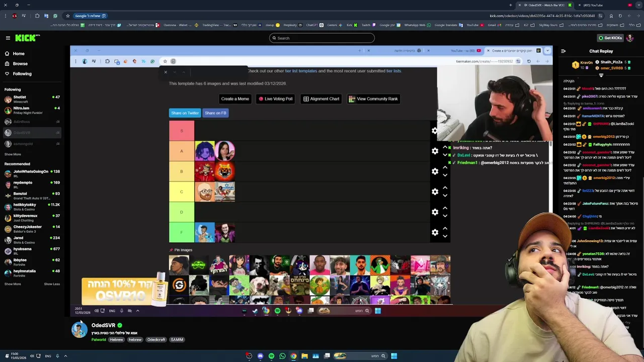644x362 pixels.
Task: Click the yellow B tier label
Action: (x=182, y=171)
